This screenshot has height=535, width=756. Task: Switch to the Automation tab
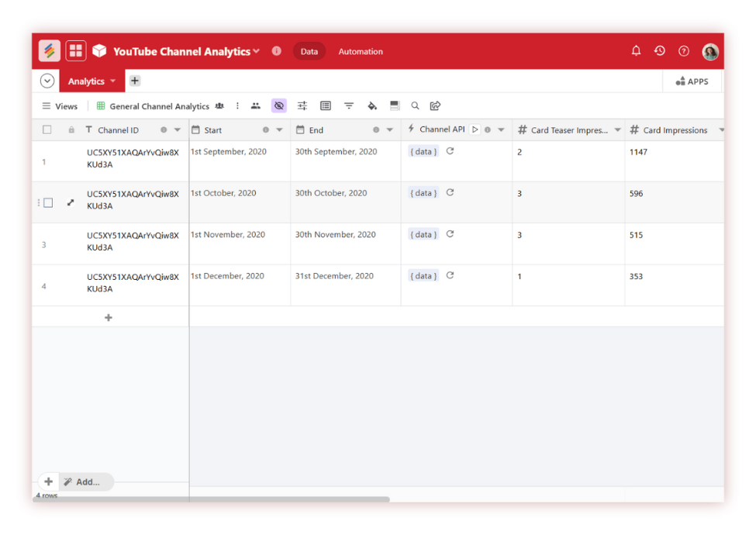pos(361,51)
